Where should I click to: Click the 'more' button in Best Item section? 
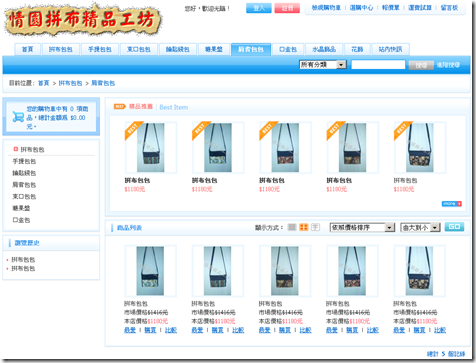452,204
